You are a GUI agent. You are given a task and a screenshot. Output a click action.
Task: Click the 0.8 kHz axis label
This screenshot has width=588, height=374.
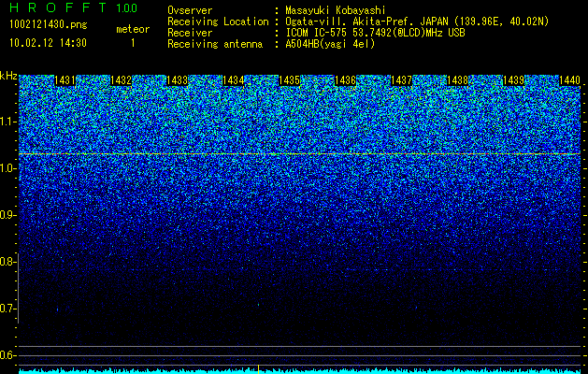(x=7, y=262)
